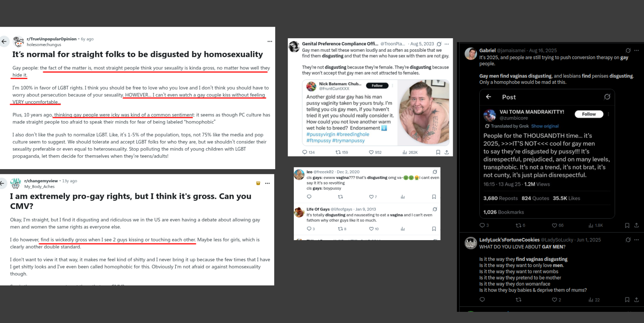The image size is (644, 323).
Task: Click the Follow button on Nick Bateman quote
Action: [x=377, y=86]
